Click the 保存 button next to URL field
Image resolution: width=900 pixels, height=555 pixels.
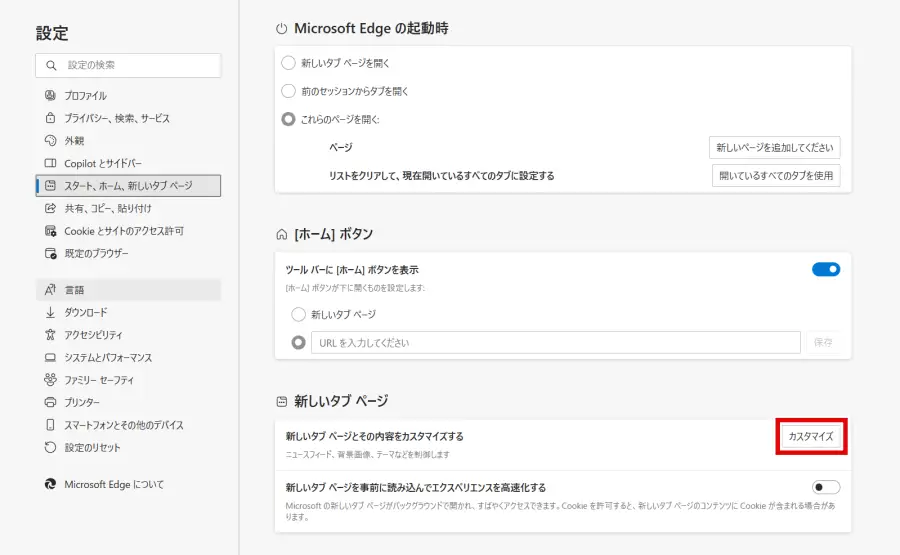pyautogui.click(x=823, y=343)
